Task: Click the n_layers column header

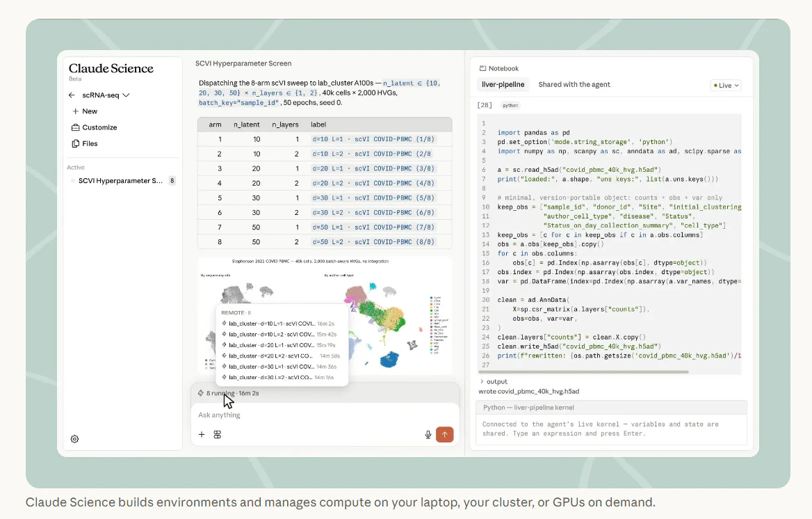Action: tap(285, 125)
